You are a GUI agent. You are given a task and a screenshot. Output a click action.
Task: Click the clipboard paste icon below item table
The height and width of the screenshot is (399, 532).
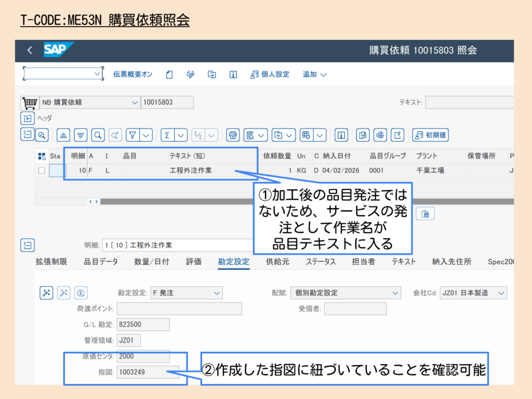coord(425,214)
